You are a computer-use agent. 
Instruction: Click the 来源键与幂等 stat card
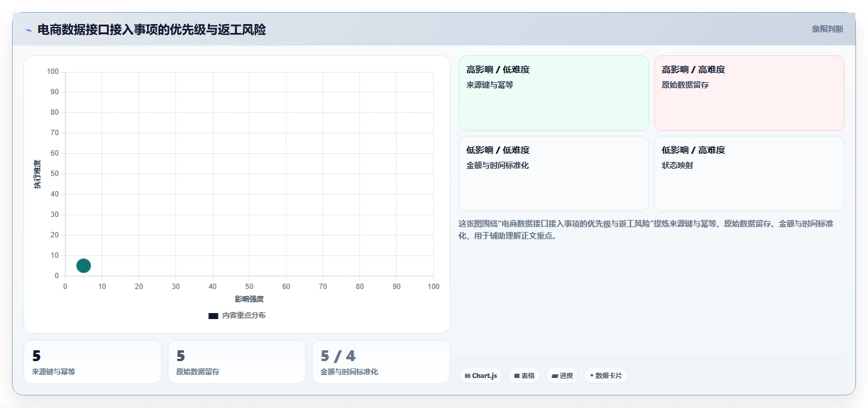[x=93, y=362]
